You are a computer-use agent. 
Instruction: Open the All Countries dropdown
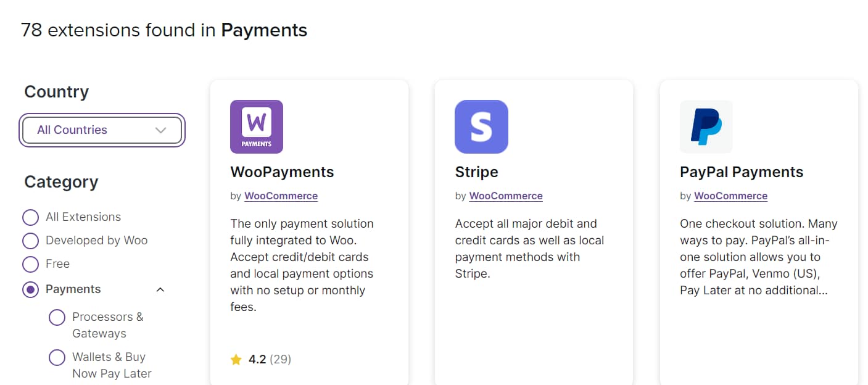pyautogui.click(x=102, y=130)
